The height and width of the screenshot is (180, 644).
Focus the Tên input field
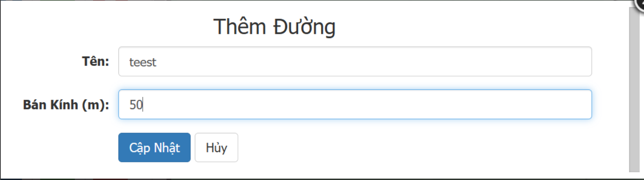(355, 62)
